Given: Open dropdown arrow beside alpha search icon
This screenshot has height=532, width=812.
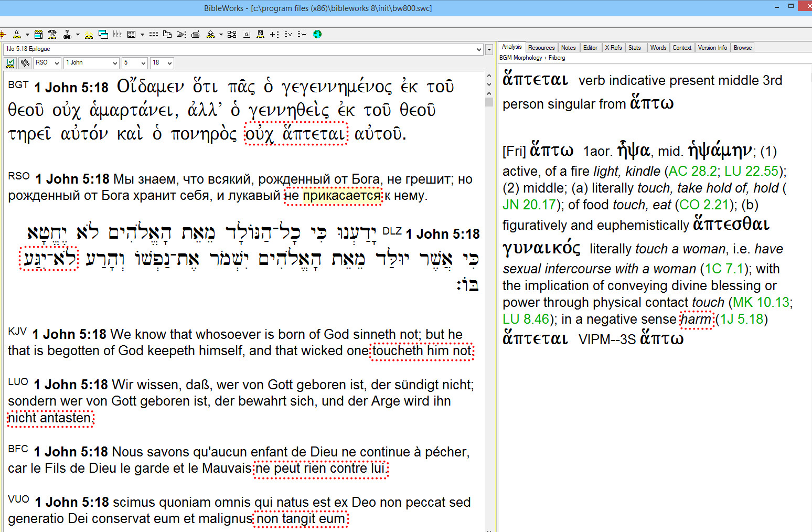Looking at the screenshot, I should (x=27, y=35).
